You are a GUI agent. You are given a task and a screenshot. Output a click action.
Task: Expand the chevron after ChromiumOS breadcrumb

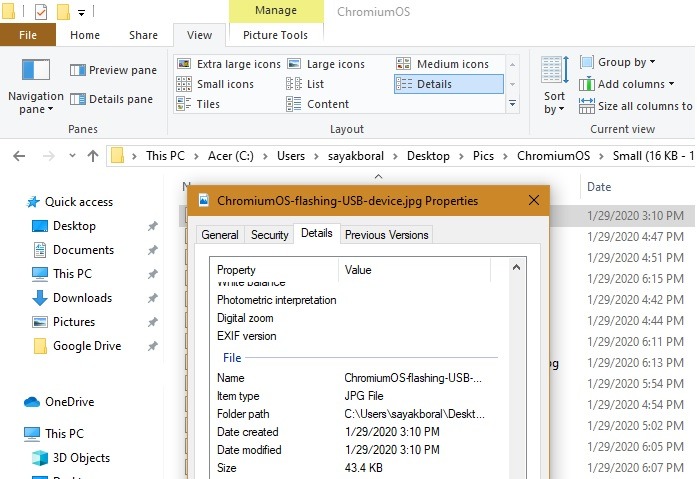tap(601, 156)
